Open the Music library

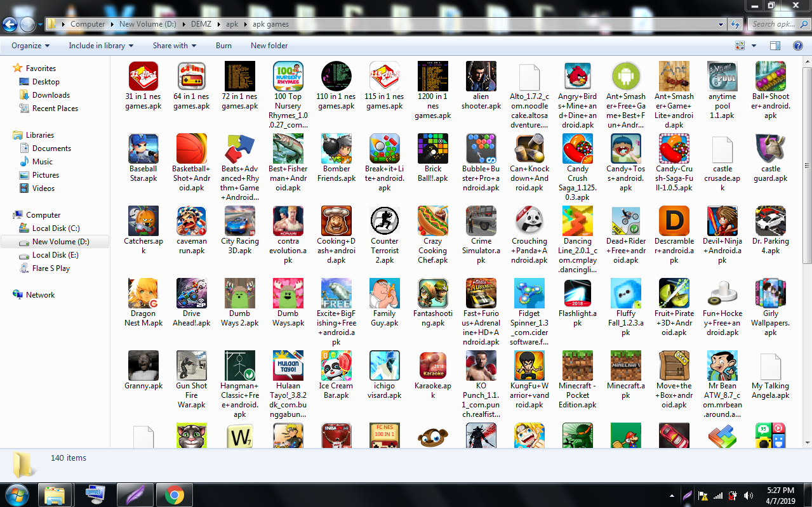point(43,162)
